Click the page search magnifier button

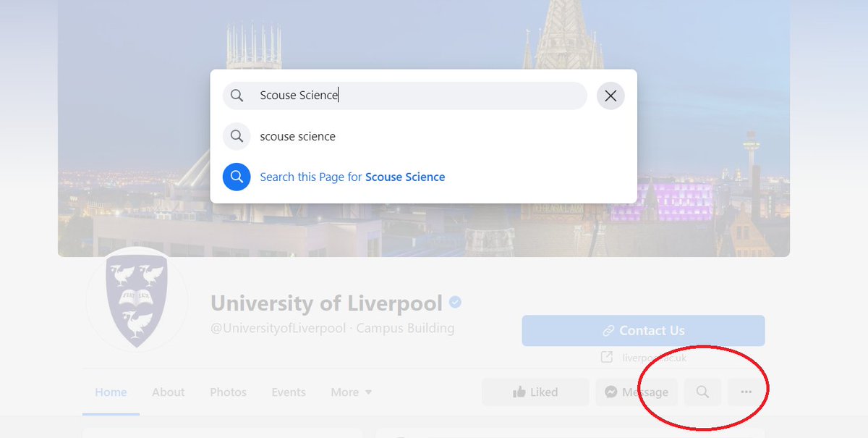(702, 392)
